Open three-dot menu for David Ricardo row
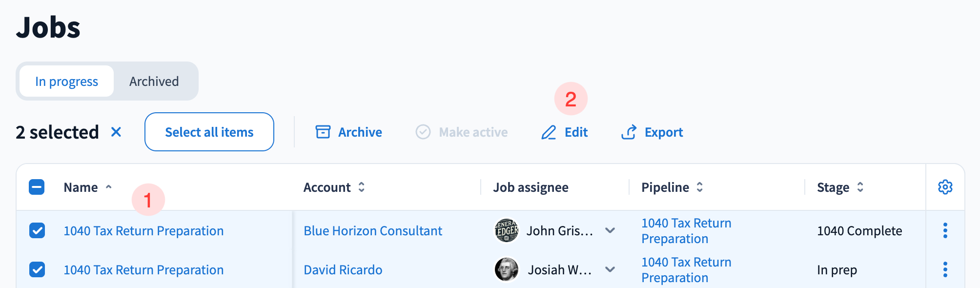 (x=945, y=269)
